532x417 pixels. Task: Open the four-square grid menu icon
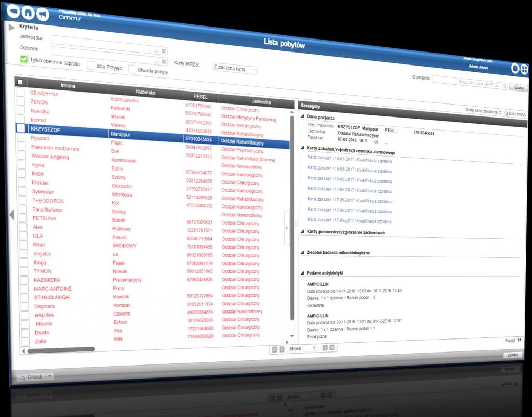point(524,69)
